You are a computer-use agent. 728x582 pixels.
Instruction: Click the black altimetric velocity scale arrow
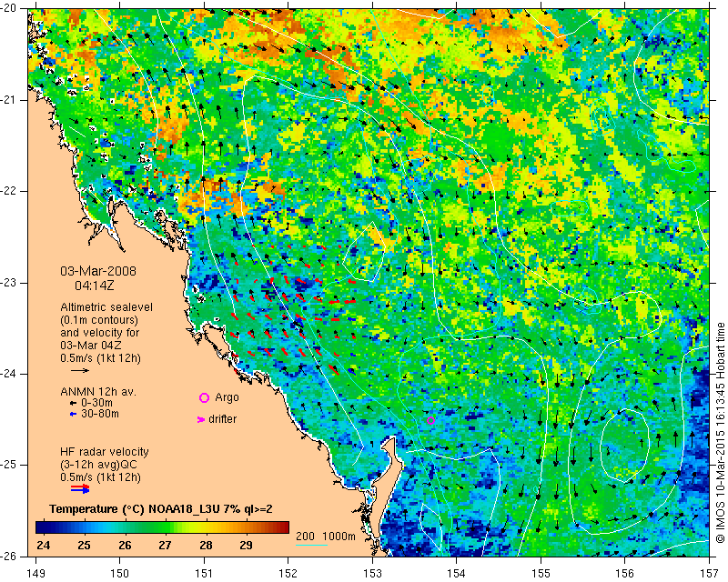pyautogui.click(x=80, y=370)
